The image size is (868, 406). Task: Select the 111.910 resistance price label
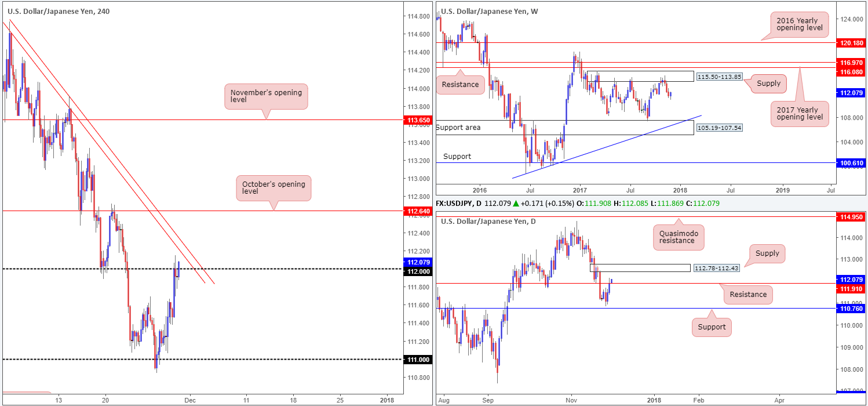(852, 288)
